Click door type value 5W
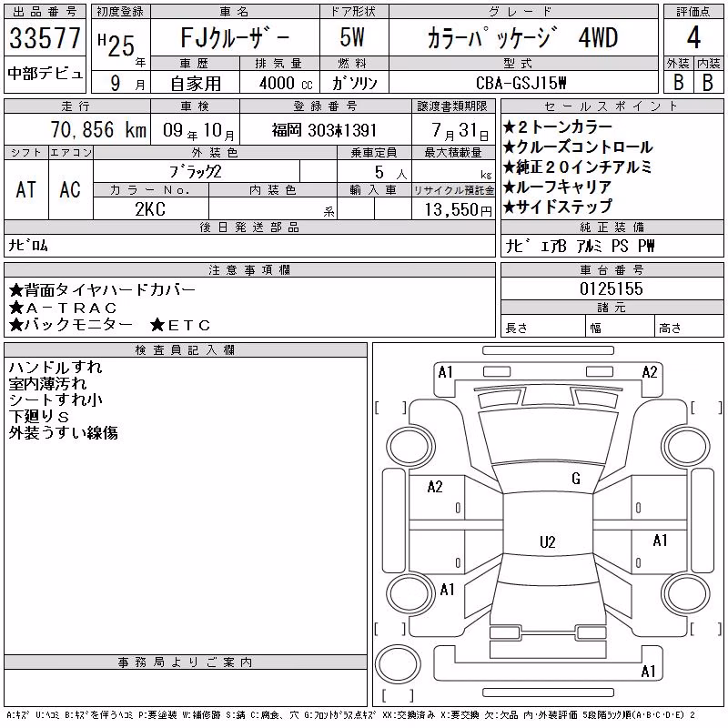 (x=352, y=37)
